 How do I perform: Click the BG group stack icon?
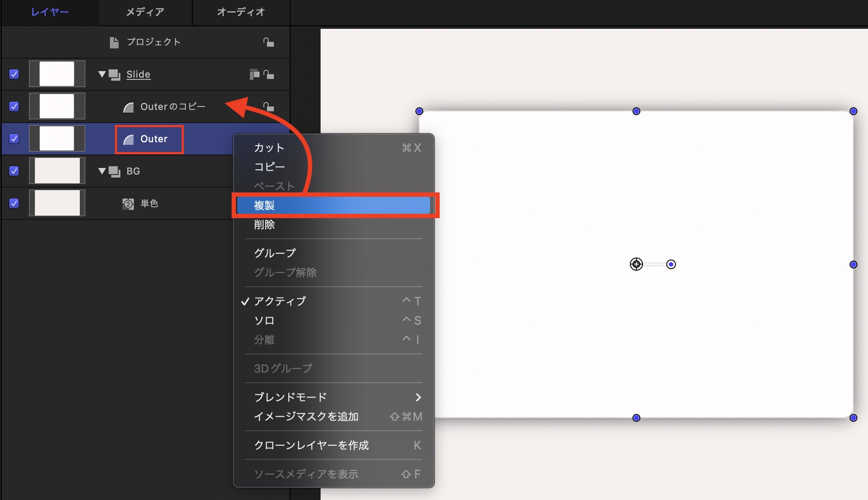115,171
